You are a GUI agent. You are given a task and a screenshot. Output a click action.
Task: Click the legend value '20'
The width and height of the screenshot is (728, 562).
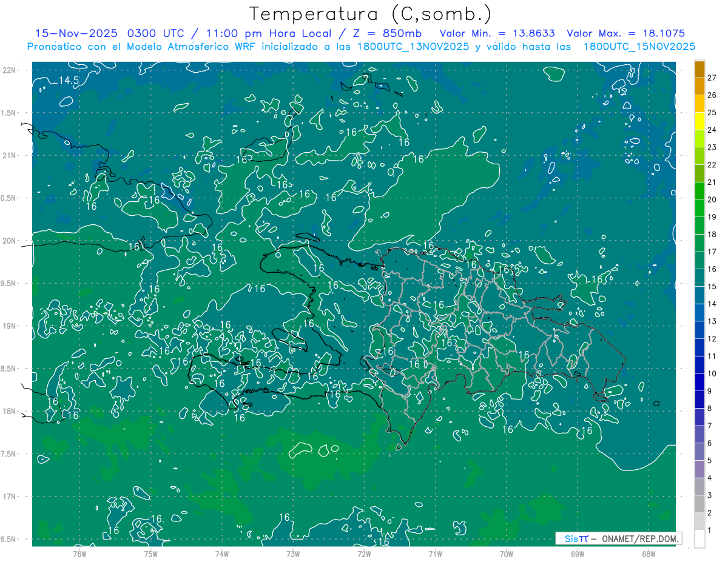point(712,199)
